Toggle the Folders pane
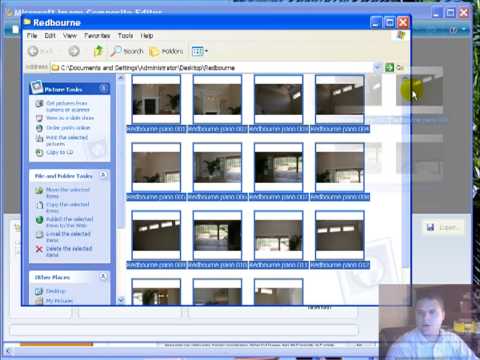Screen dimensions: 480x360 (166, 51)
